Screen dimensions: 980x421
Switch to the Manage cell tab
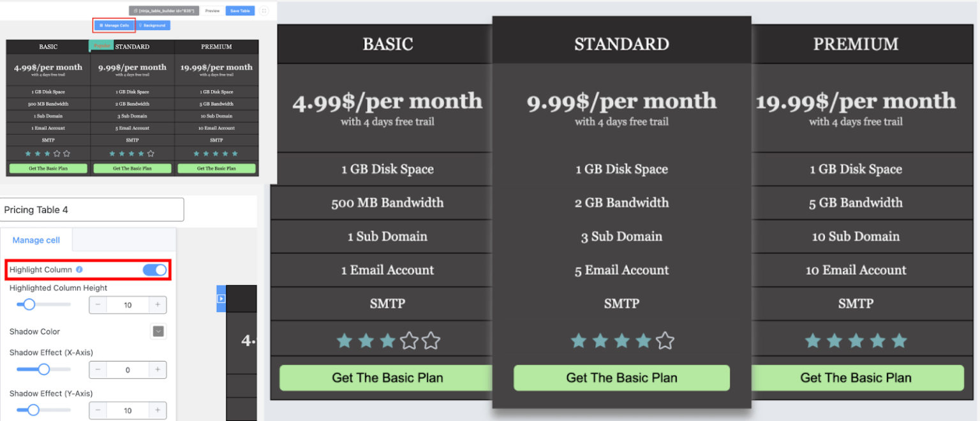(x=36, y=240)
